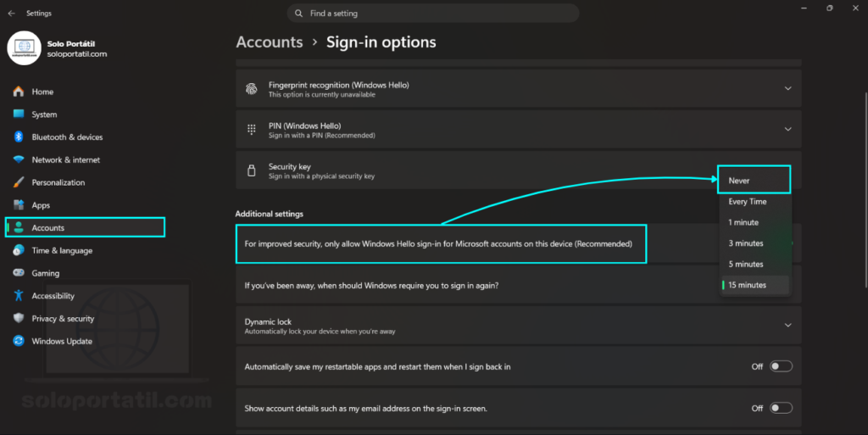Minimize the Settings window
The image size is (868, 435).
pyautogui.click(x=804, y=8)
